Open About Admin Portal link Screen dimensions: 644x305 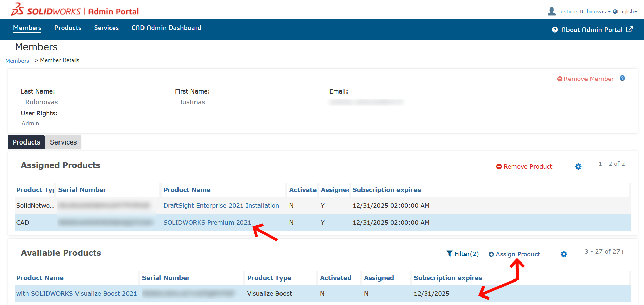click(x=592, y=30)
